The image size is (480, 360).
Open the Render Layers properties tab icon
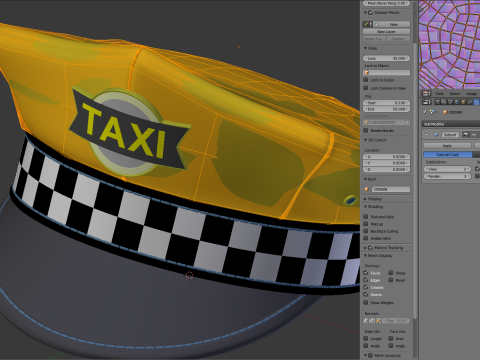[x=444, y=102]
